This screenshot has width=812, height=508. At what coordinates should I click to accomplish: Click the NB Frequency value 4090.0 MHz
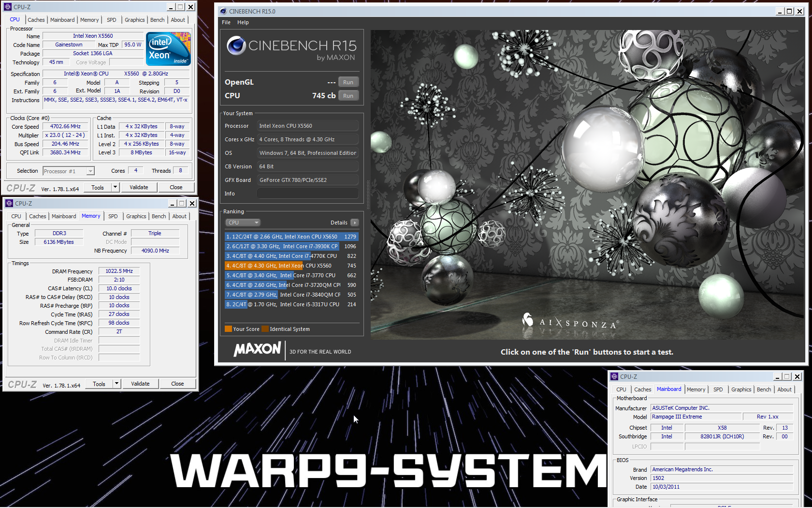click(155, 251)
